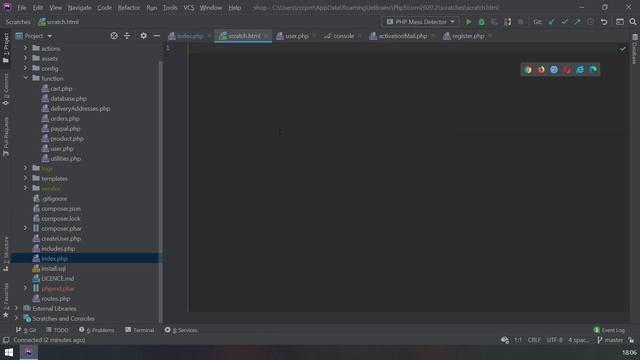Image resolution: width=640 pixels, height=360 pixels.
Task: Click PhpStorm icon in the taskbar
Action: point(29,352)
